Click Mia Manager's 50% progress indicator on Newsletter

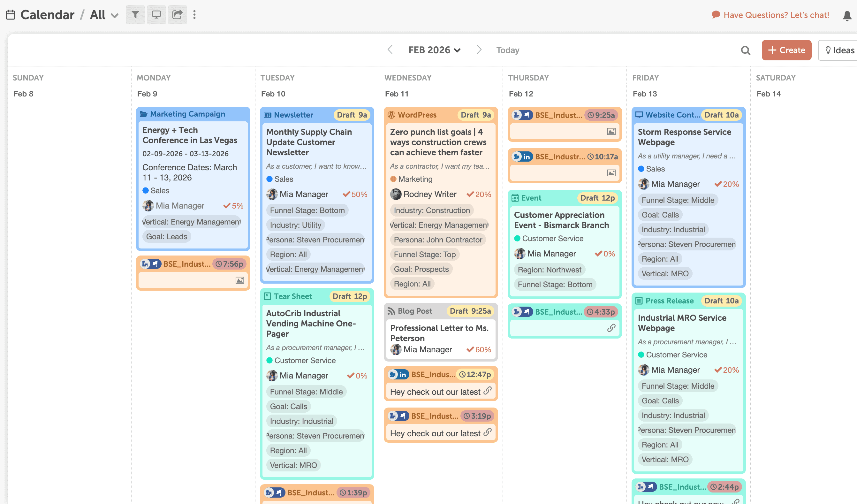[355, 194]
